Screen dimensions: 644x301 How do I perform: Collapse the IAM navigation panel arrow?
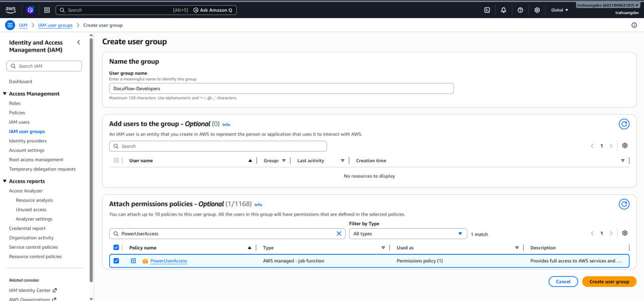point(78,42)
